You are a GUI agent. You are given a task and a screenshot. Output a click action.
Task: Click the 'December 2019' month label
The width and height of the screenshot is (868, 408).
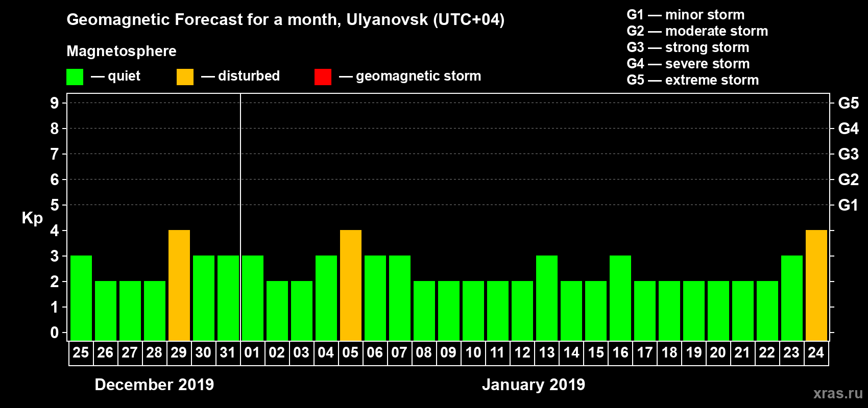coord(154,385)
